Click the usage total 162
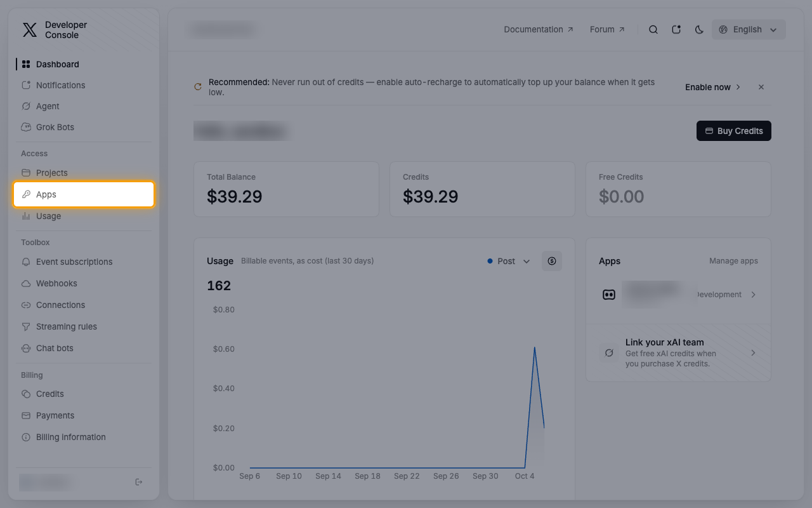The height and width of the screenshot is (508, 812). click(x=219, y=286)
